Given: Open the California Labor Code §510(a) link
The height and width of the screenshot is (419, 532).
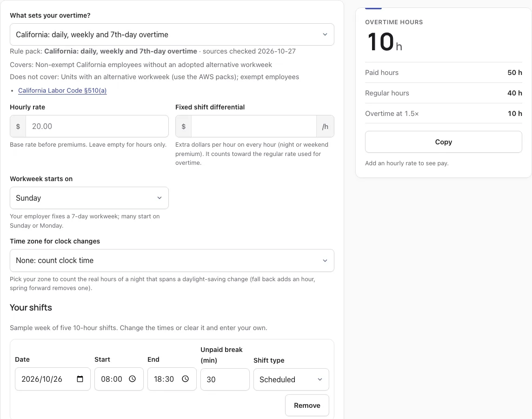Looking at the screenshot, I should [62, 90].
